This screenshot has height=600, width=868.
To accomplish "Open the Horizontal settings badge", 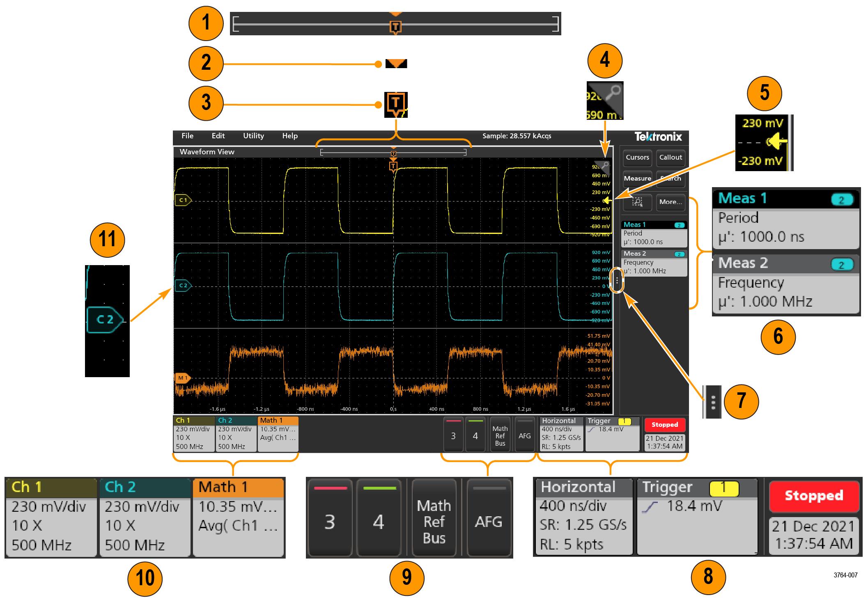I will pos(561,434).
